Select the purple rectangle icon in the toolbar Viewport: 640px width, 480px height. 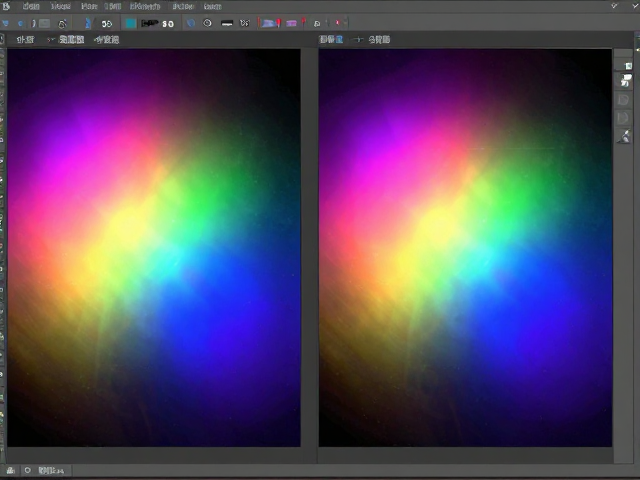pyautogui.click(x=291, y=24)
